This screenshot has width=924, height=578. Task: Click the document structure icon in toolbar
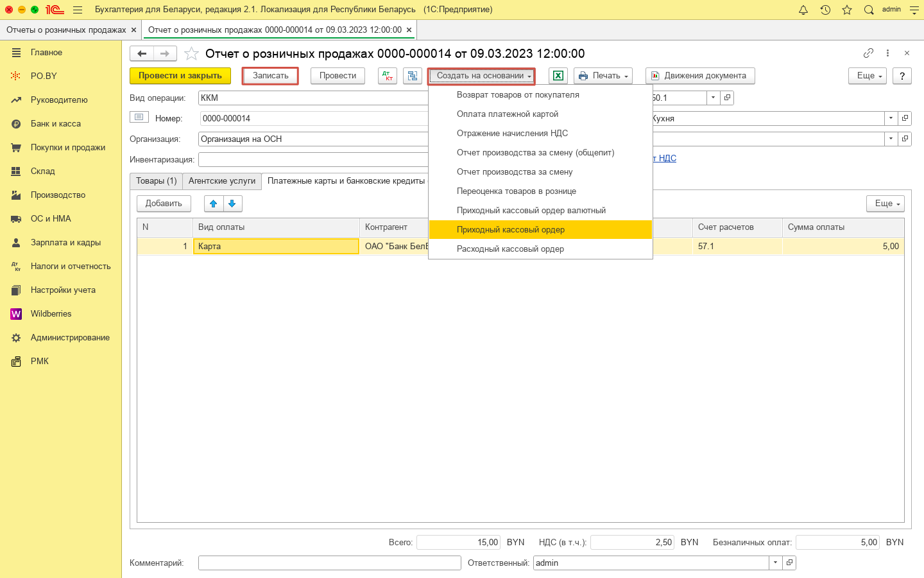coord(412,76)
